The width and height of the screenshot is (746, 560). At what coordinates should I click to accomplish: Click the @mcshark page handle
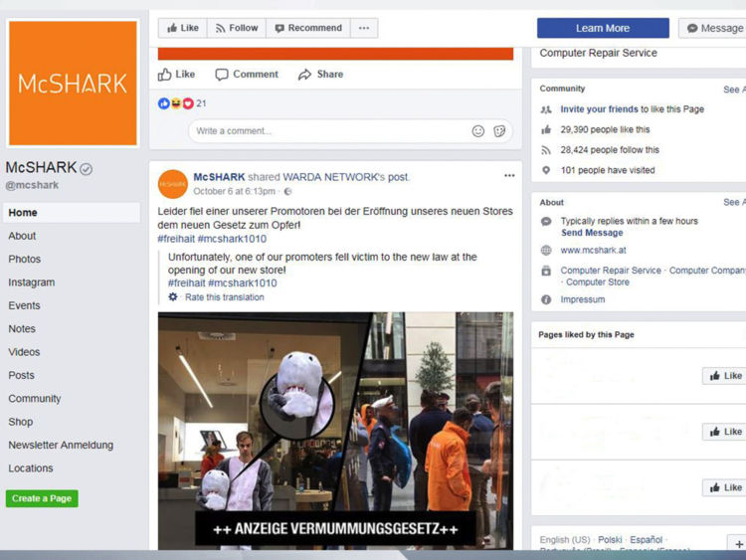(32, 185)
